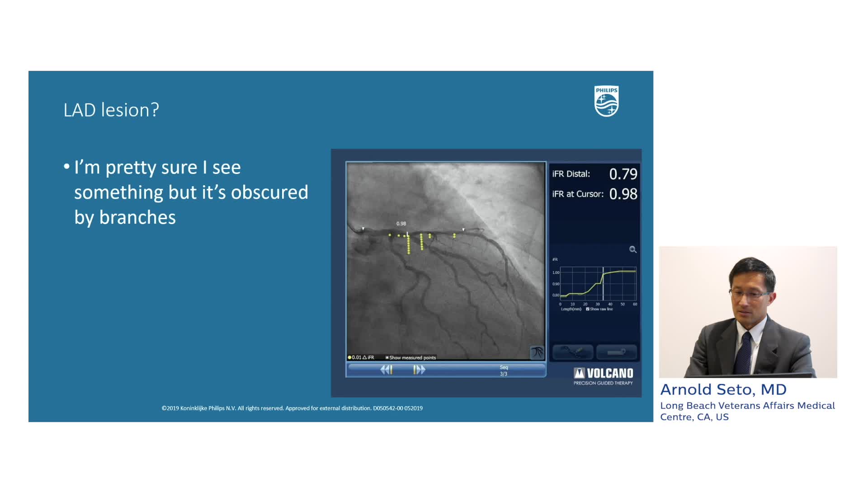Step to next sequence with forward arrows
This screenshot has width=868, height=488.
[x=419, y=370]
